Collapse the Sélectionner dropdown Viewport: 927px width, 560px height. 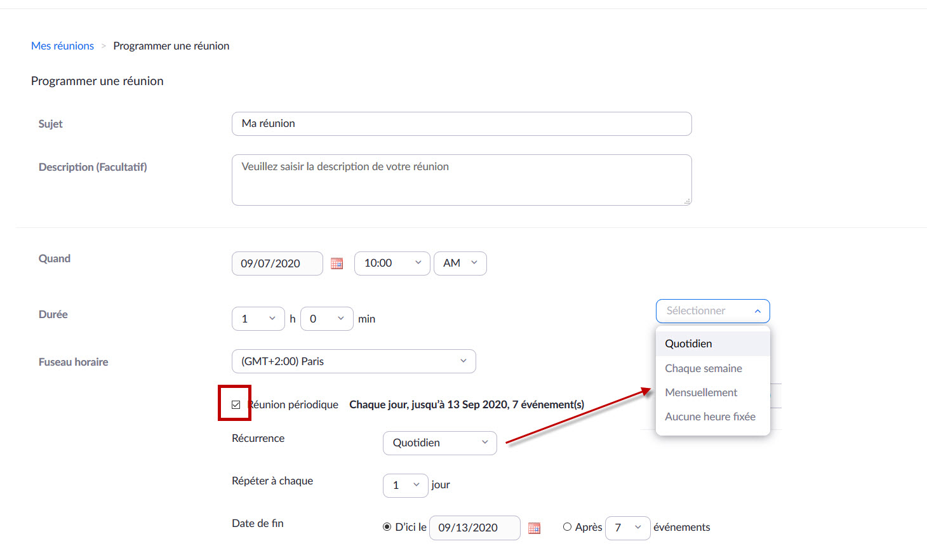(713, 311)
